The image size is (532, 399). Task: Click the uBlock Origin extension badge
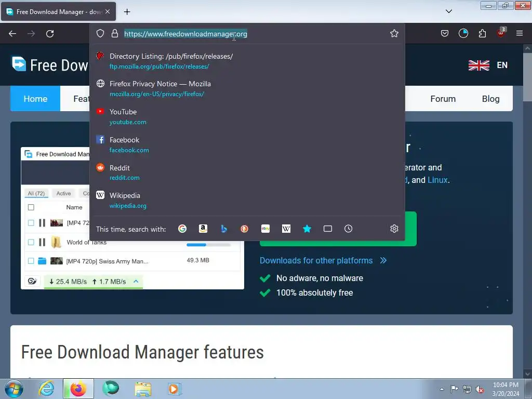tap(501, 33)
